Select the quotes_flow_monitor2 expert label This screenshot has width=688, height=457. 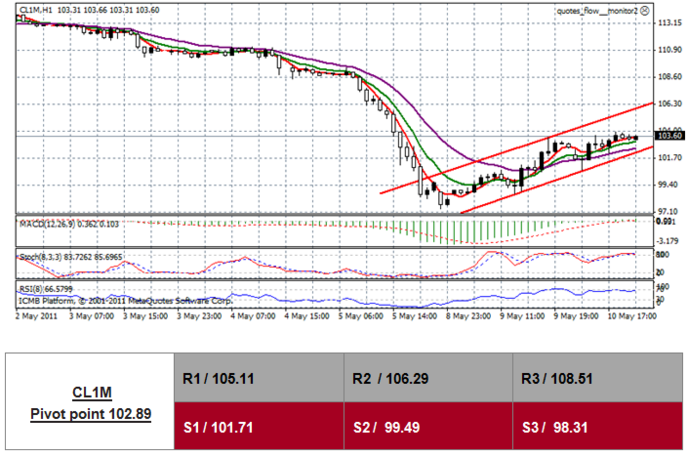(x=596, y=10)
